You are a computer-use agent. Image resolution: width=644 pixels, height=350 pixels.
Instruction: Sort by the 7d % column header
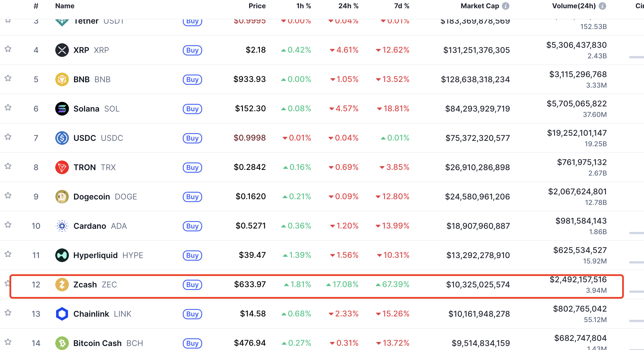click(x=401, y=6)
